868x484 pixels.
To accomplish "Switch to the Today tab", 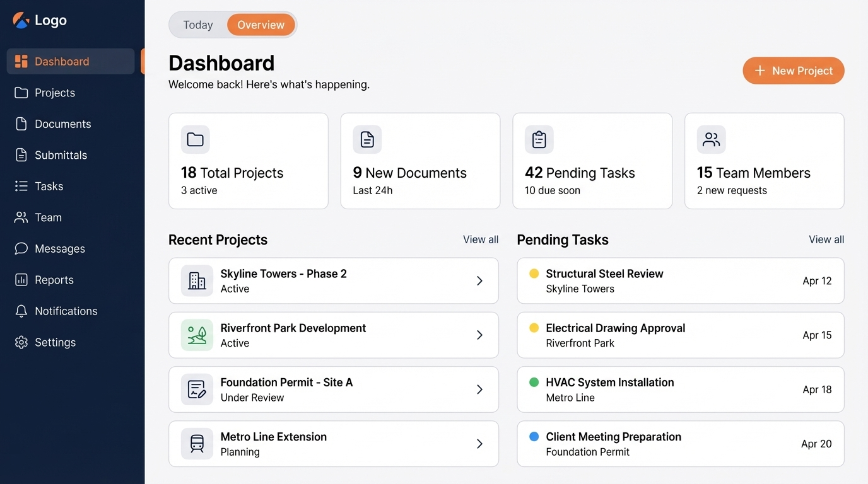I will 197,25.
